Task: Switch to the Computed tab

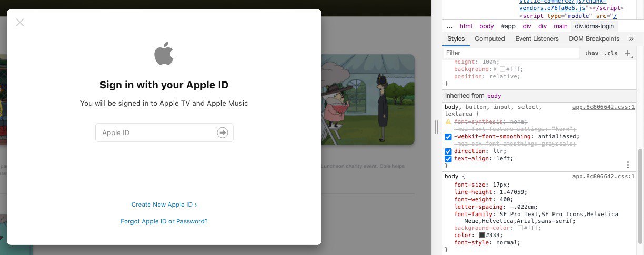Action: (490, 39)
